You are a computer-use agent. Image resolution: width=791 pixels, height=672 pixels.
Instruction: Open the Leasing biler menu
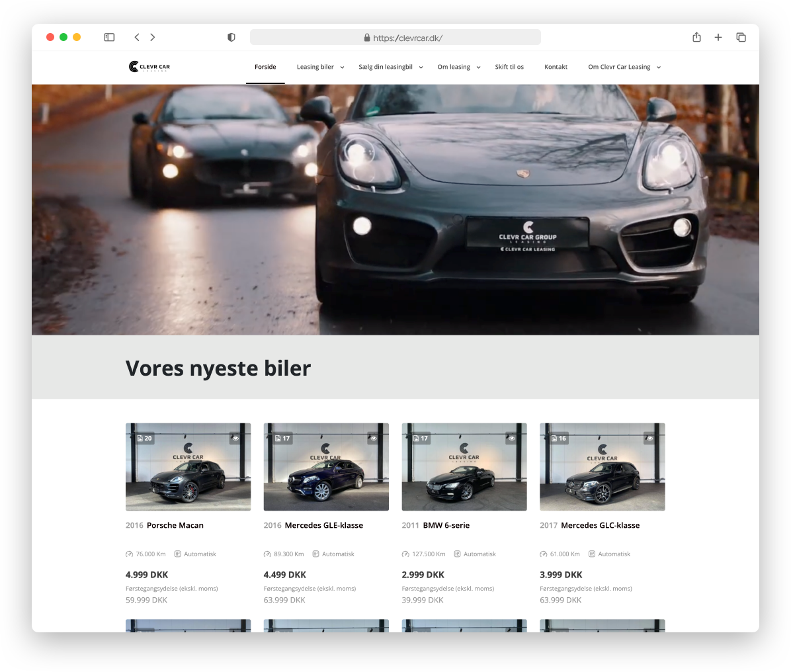pos(315,67)
